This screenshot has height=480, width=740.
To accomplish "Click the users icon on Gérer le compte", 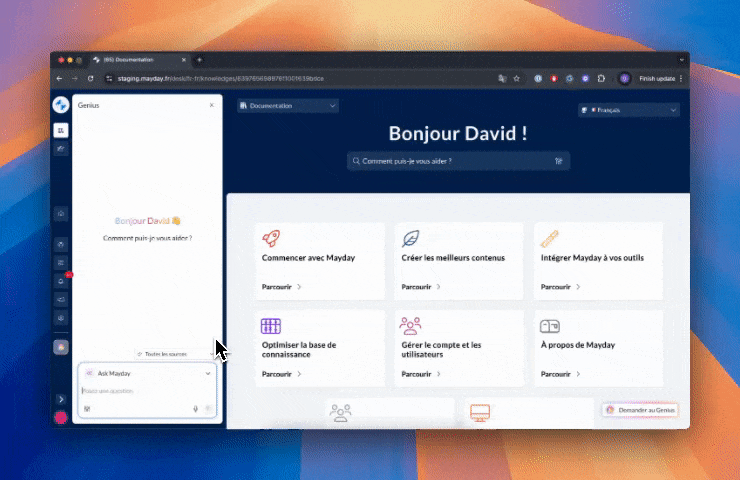I will click(410, 326).
